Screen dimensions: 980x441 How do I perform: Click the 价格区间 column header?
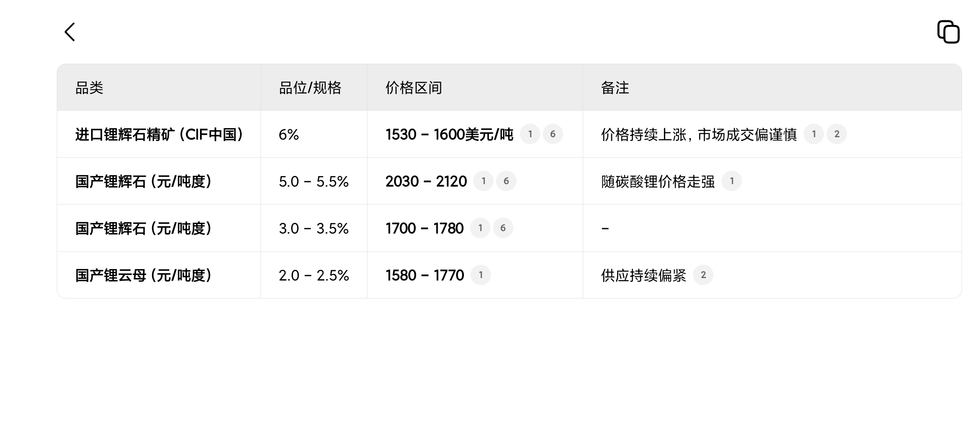tap(414, 88)
